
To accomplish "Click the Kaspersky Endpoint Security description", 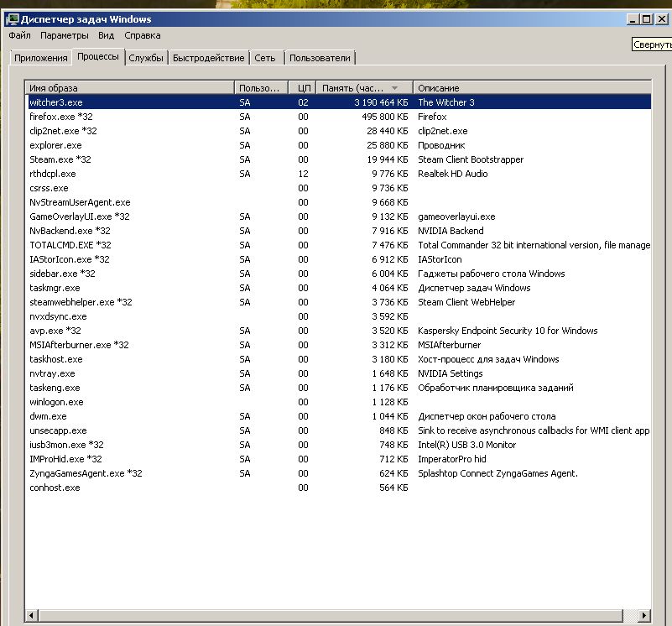I will pyautogui.click(x=508, y=331).
